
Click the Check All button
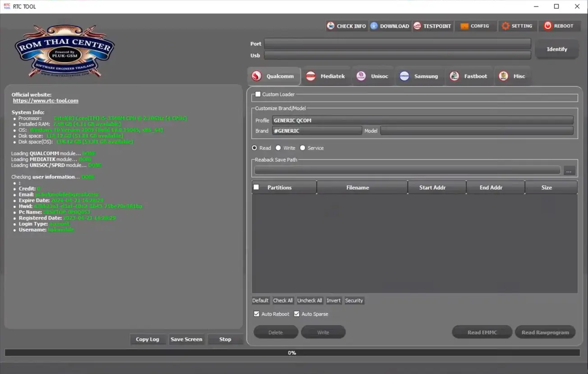pos(283,300)
